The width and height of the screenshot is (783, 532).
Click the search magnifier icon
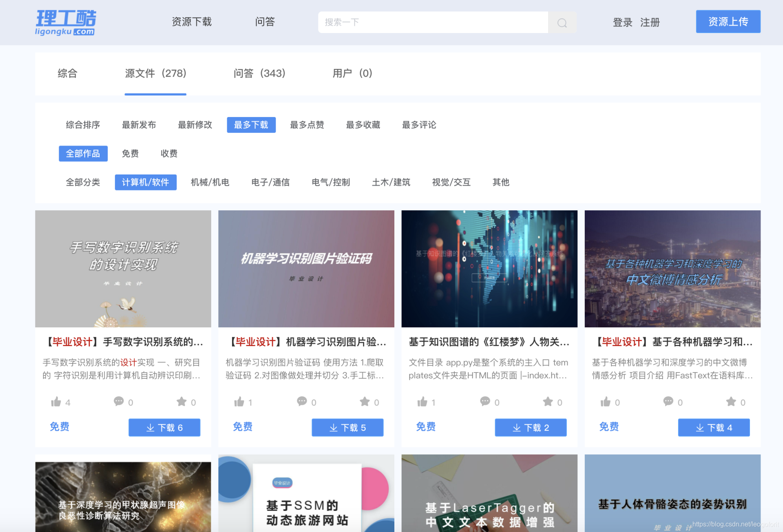(562, 22)
